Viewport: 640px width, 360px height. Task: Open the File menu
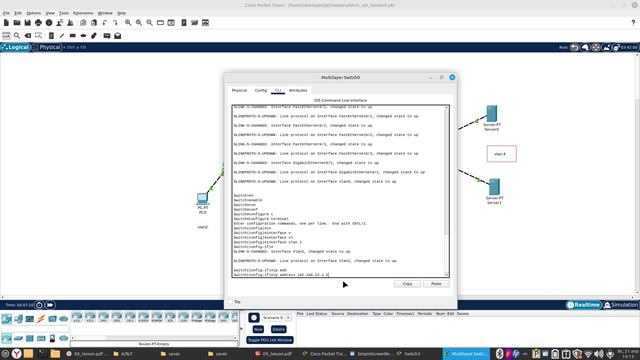(6, 13)
